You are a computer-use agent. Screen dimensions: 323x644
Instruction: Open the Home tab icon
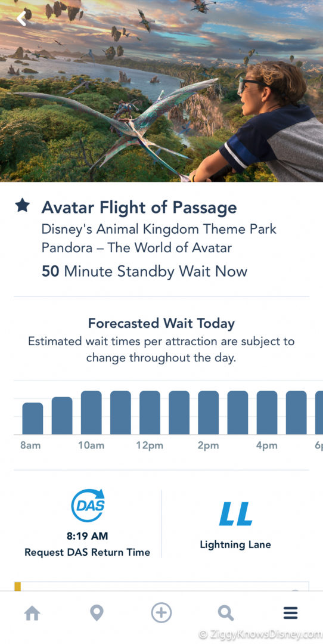[32, 614]
